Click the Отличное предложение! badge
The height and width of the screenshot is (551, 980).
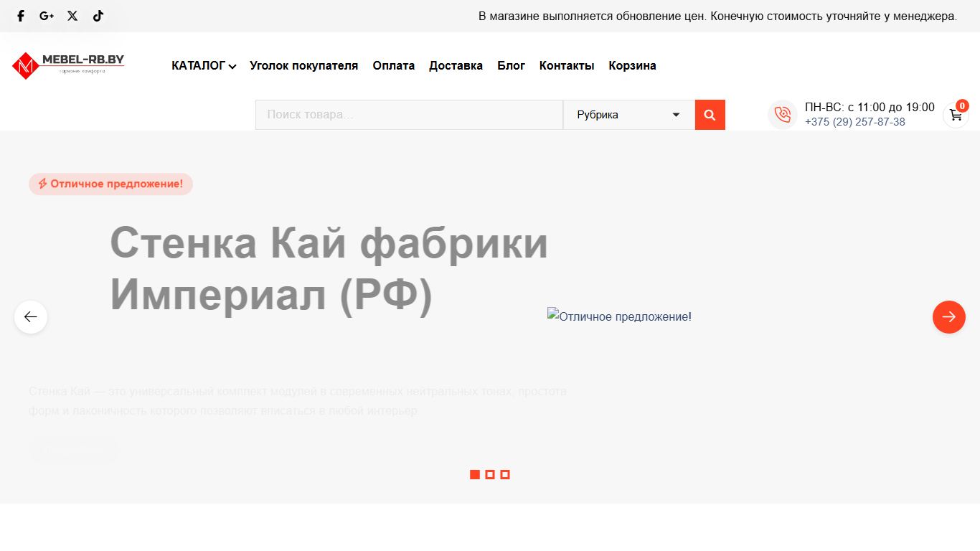[x=110, y=184]
